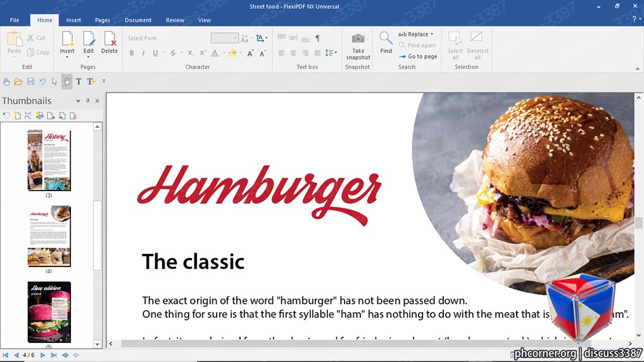Collapse the ribbon with the chevron

point(638,68)
